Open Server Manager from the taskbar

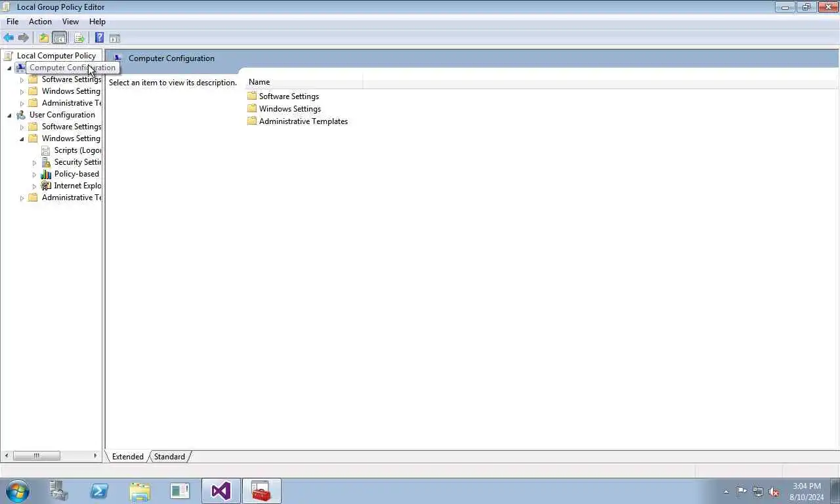click(59, 491)
